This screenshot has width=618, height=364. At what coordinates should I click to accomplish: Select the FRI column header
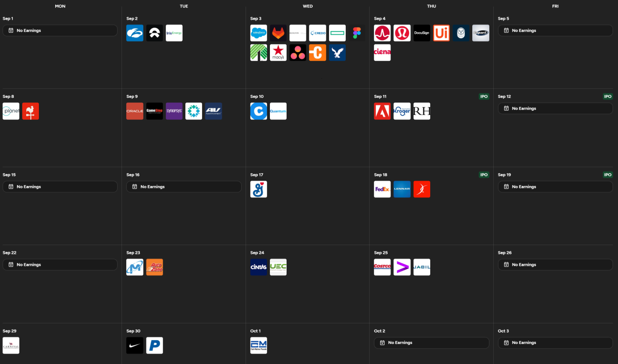(x=555, y=6)
